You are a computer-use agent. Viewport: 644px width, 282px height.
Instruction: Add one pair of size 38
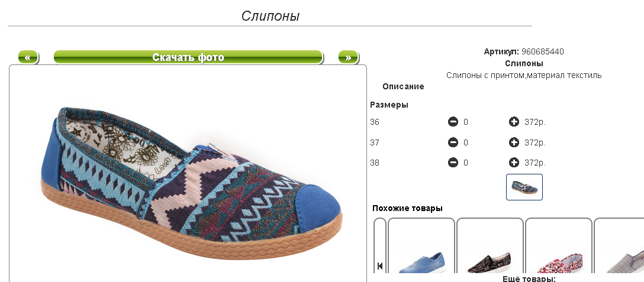coord(514,163)
